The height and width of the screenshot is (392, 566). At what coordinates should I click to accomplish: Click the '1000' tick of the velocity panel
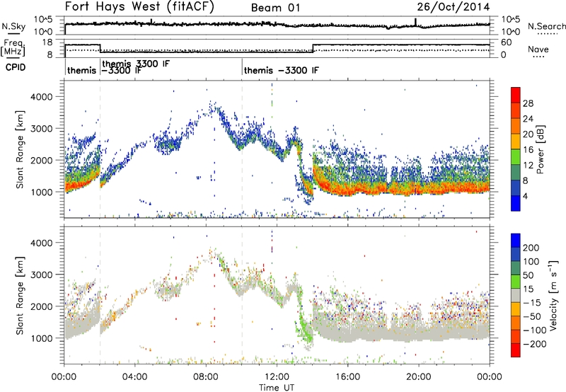(x=42, y=338)
